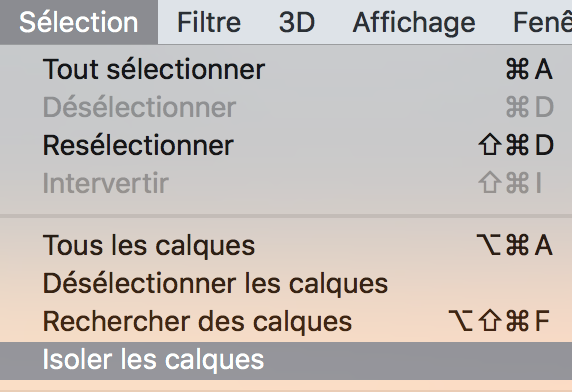Close the menu via the Sélection title

[x=78, y=22]
